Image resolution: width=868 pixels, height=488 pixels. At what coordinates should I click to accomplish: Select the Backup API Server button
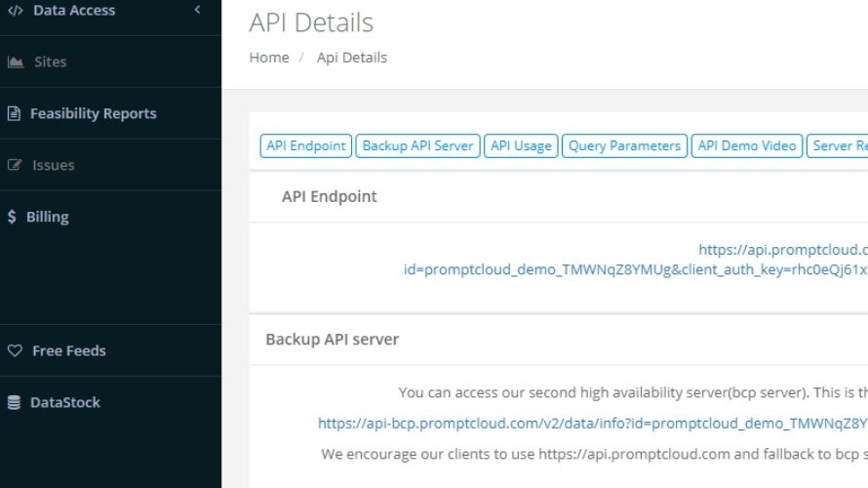(417, 145)
